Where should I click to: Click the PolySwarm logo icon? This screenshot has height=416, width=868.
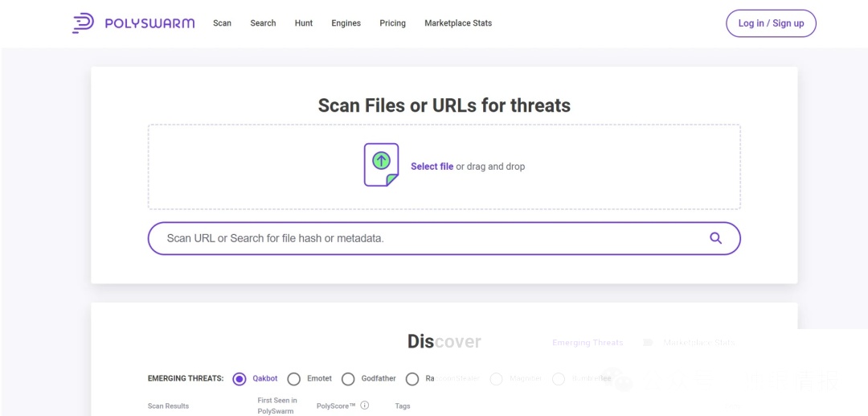pos(83,23)
